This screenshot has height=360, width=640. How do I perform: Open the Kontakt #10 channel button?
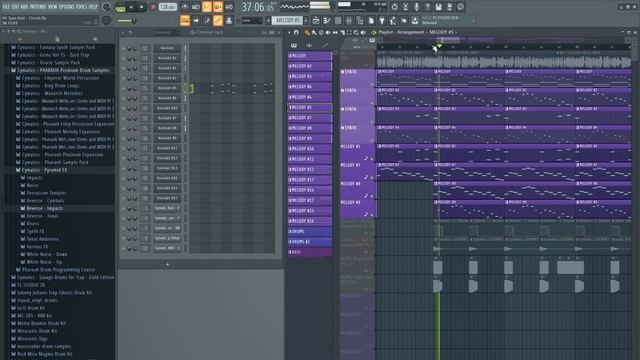pos(167,108)
